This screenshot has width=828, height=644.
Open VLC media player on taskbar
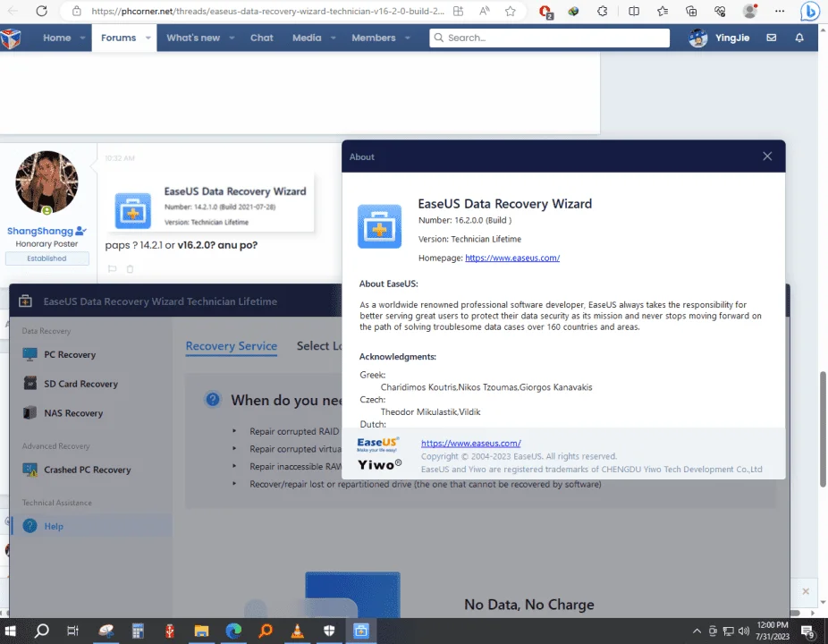tap(297, 631)
